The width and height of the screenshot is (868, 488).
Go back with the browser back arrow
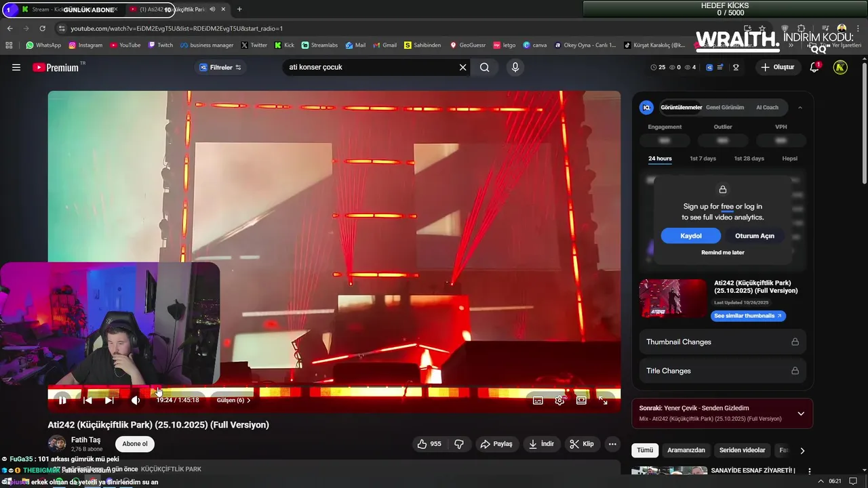click(9, 28)
